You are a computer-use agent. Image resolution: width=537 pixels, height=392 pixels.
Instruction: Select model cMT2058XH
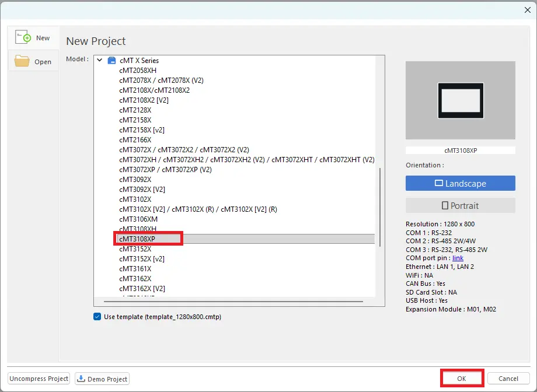pyautogui.click(x=138, y=70)
